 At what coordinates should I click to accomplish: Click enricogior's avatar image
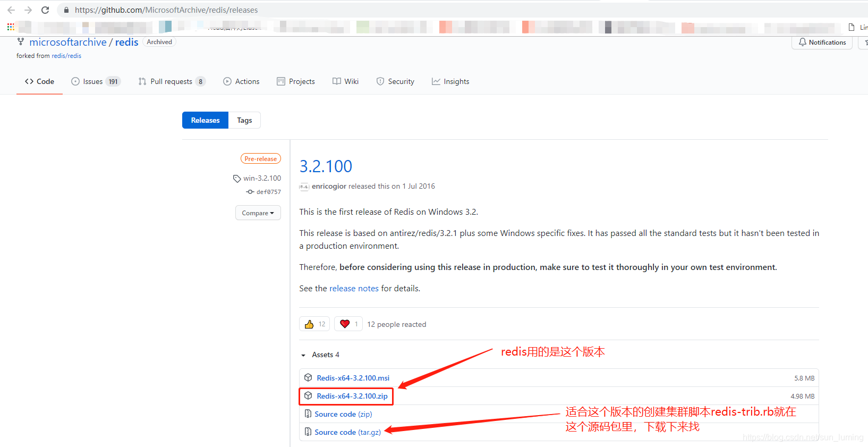(304, 187)
